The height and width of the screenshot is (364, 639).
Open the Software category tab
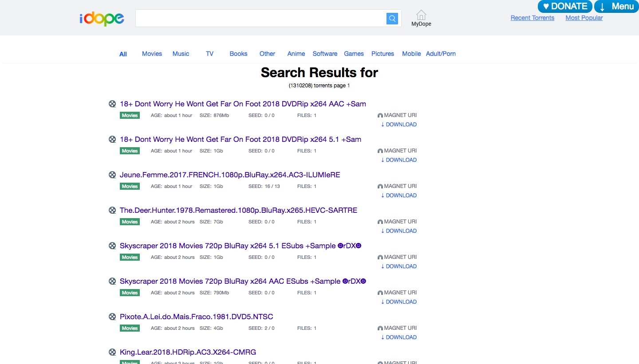tap(325, 54)
